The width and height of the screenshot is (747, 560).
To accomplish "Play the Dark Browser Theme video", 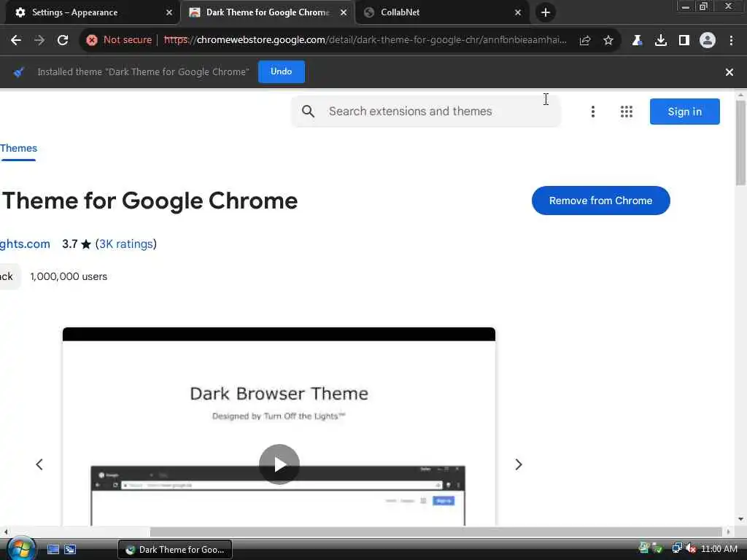I will pos(279,464).
